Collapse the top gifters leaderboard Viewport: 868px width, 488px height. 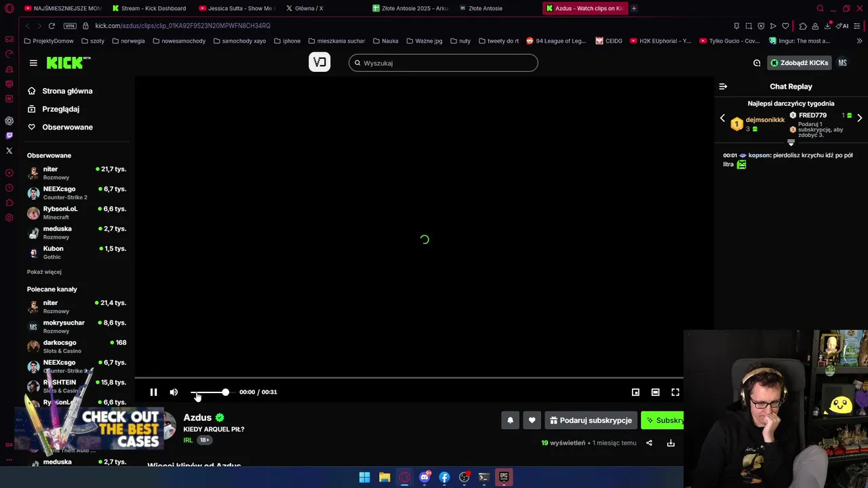pyautogui.click(x=791, y=142)
